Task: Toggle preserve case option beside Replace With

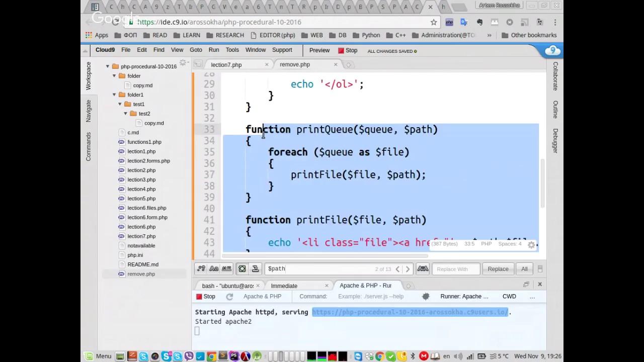Action: (423, 269)
